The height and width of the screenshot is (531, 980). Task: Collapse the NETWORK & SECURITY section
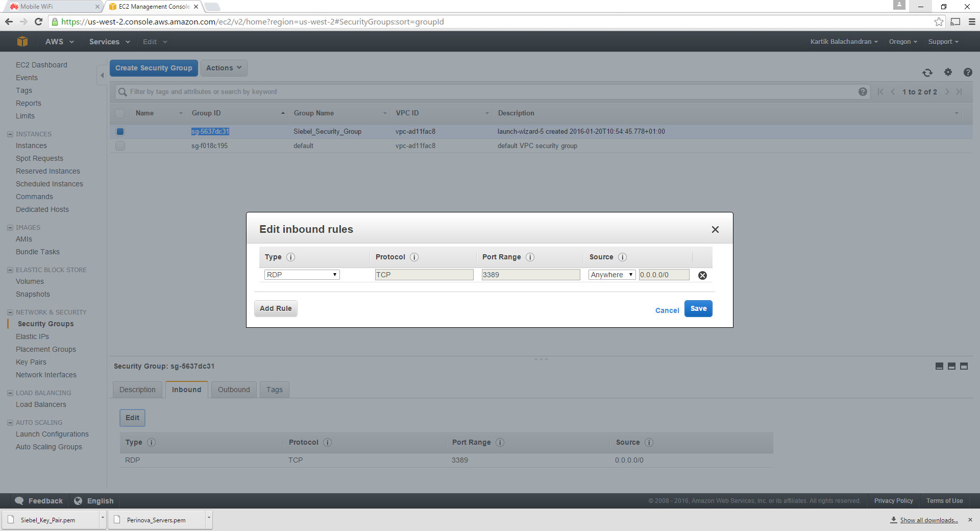10,312
